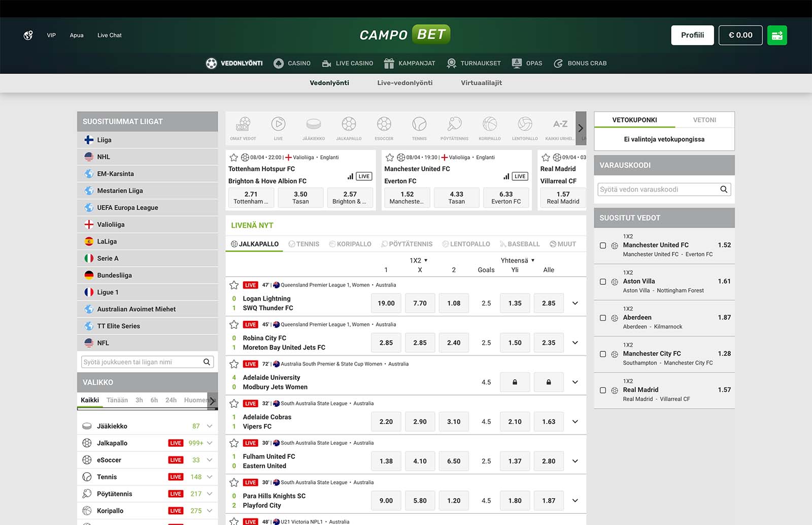Click search icon in league name field
Viewport: 812px width, 525px height.
tap(207, 362)
